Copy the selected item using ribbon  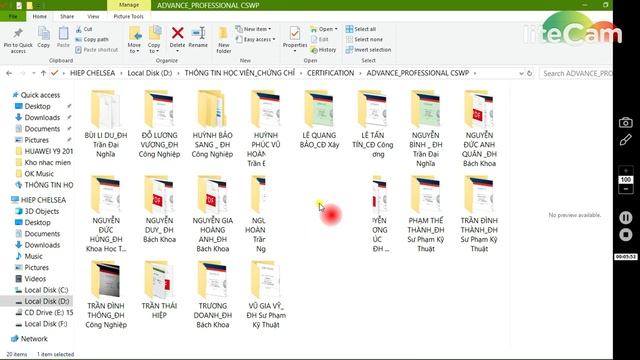(44, 38)
